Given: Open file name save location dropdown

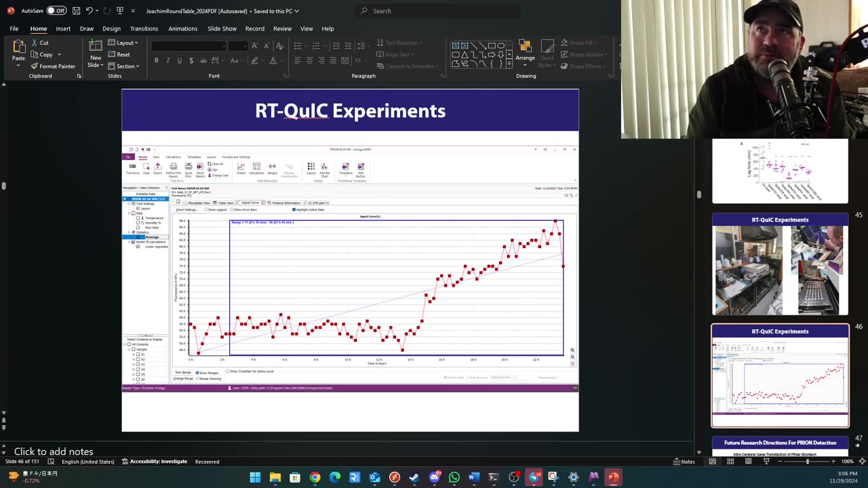Looking at the screenshot, I should point(297,11).
